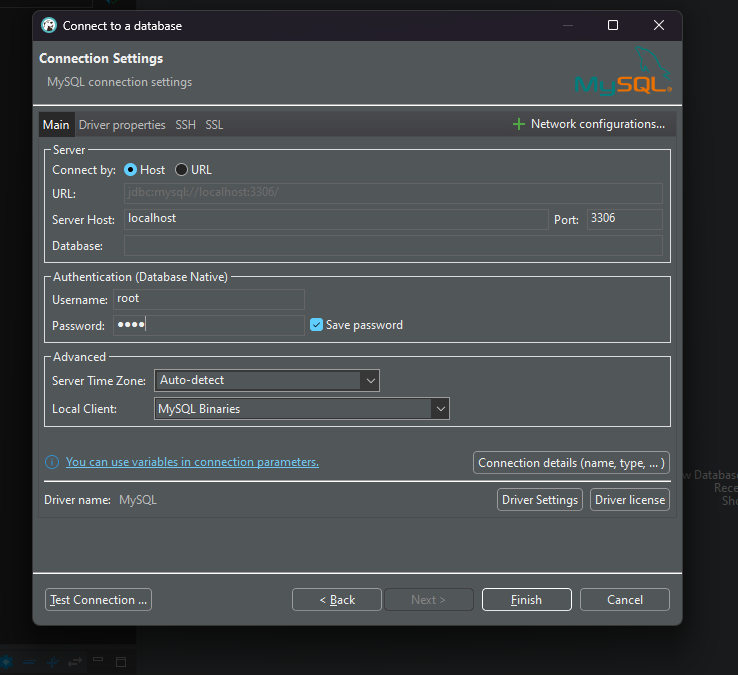The image size is (738, 675).
Task: Click the DBeaver icon in title bar
Action: 49,25
